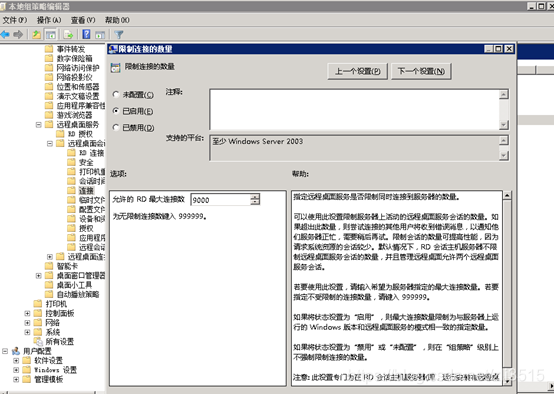Select 位置和传感器 in the tree

[x=78, y=87]
